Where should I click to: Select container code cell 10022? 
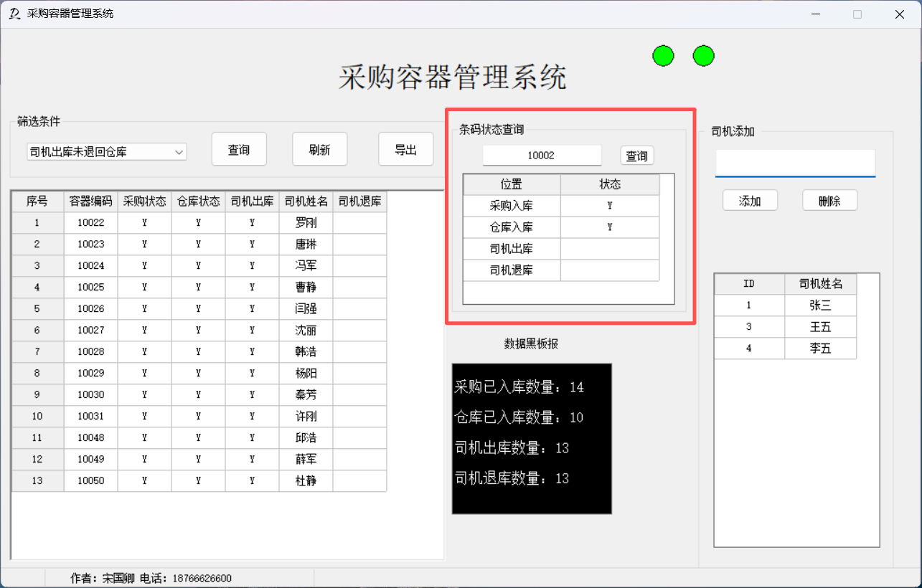91,223
